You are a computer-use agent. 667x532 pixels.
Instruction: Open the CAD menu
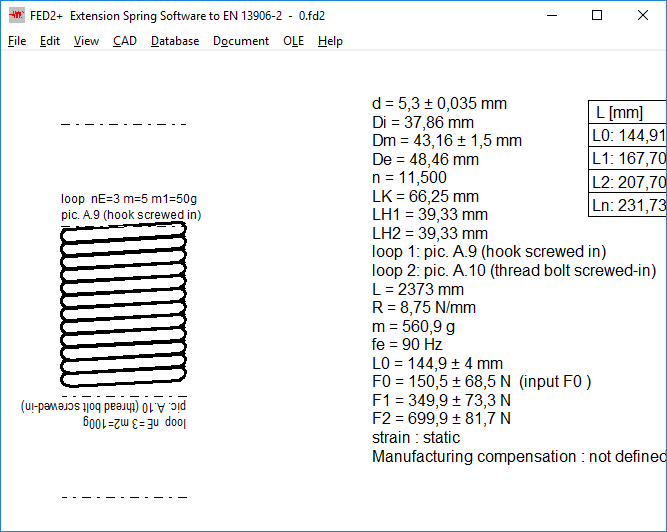point(125,41)
